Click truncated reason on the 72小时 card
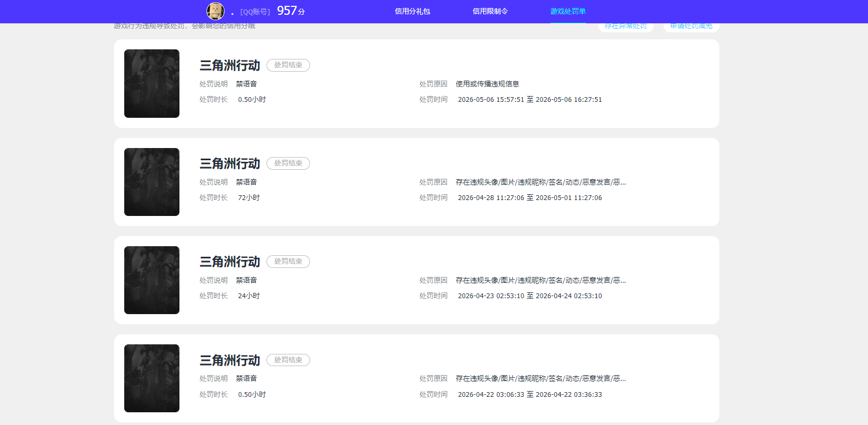 click(541, 182)
